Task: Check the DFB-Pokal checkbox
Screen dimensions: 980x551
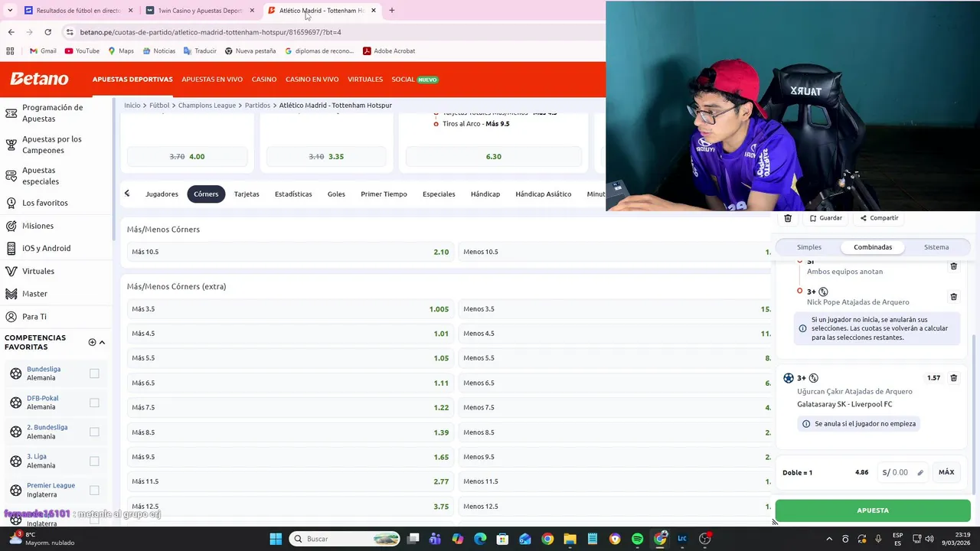Action: point(94,403)
